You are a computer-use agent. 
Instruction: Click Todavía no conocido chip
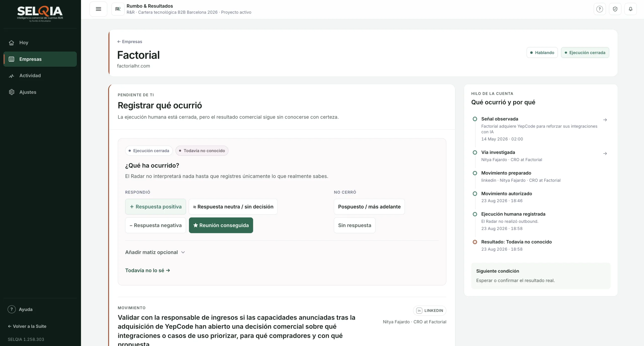click(202, 151)
